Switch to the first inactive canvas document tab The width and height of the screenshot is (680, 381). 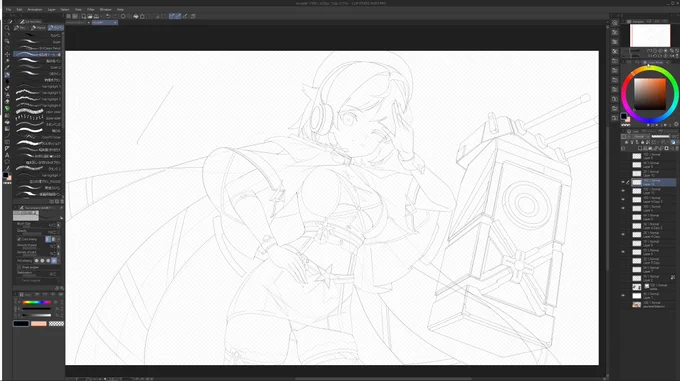click(77, 22)
